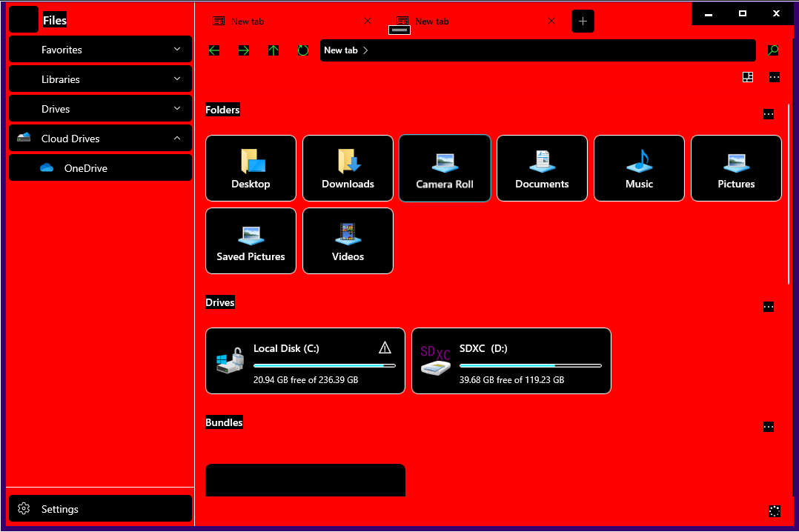Close the second New tab
Viewport: 799px width, 532px height.
coord(551,21)
